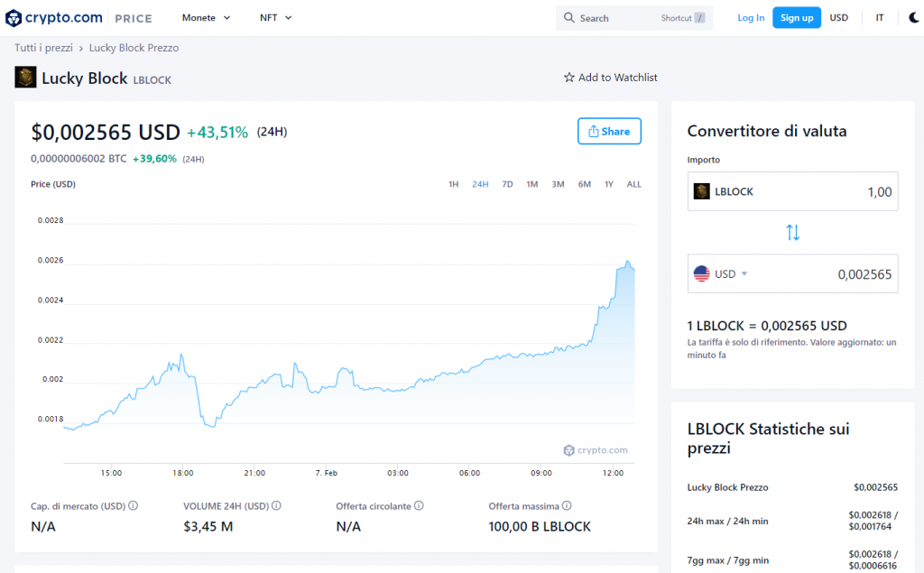Click Lucky Block Prezzo breadcrumb
Viewport: 924px width, 573px height.
(134, 48)
